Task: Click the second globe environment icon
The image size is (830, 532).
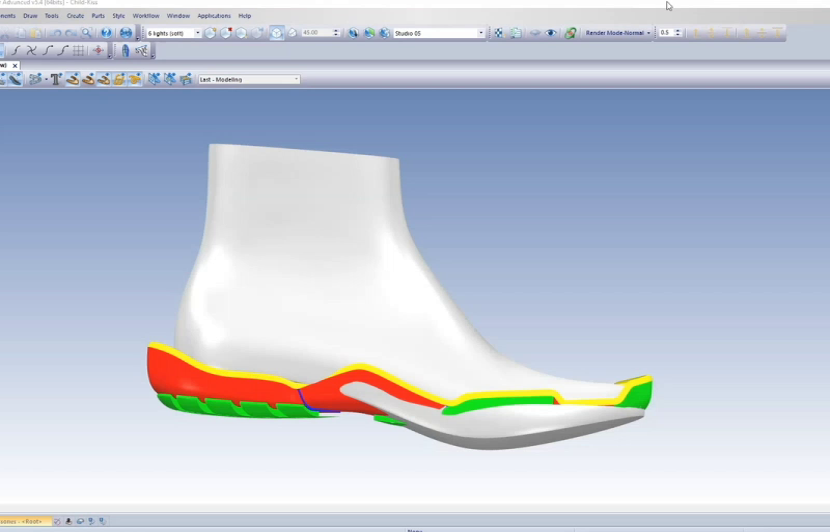Action: point(369,33)
